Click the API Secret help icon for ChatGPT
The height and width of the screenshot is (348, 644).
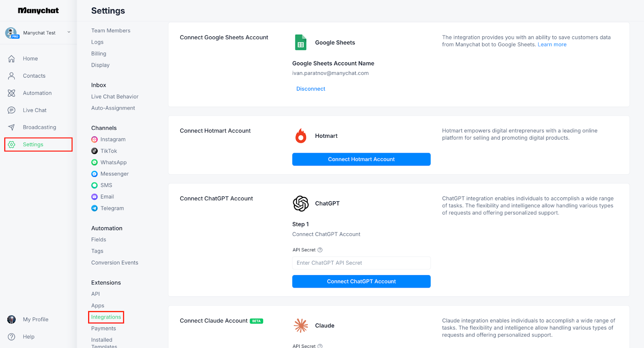pos(320,250)
